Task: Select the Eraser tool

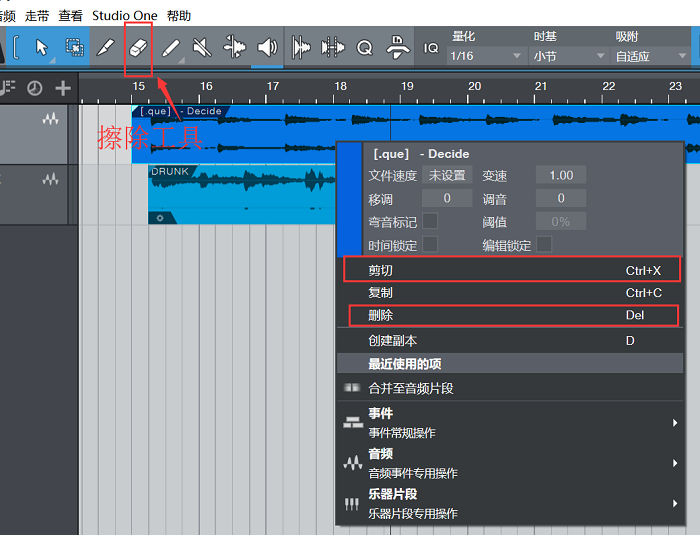Action: tap(138, 47)
